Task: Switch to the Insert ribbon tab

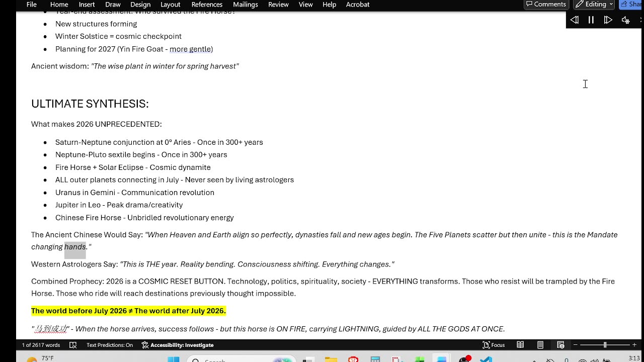Action: click(x=87, y=5)
